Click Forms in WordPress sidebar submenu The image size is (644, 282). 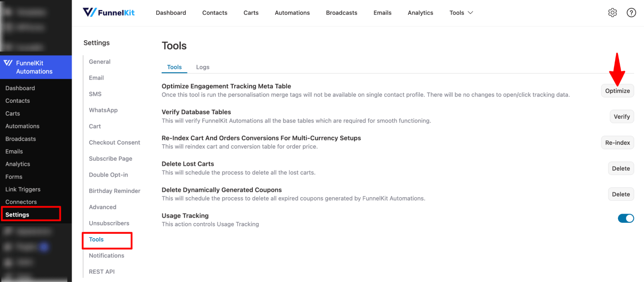click(x=14, y=177)
